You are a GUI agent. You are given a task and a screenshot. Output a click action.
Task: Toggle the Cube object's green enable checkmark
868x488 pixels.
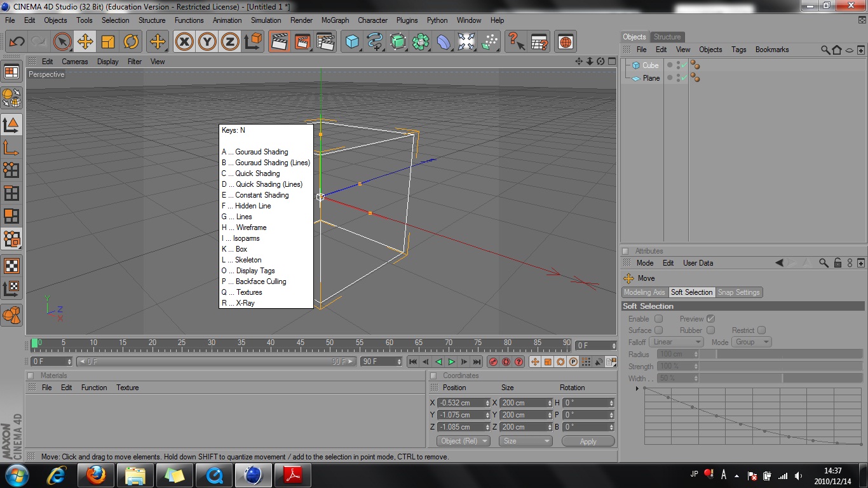click(x=684, y=65)
